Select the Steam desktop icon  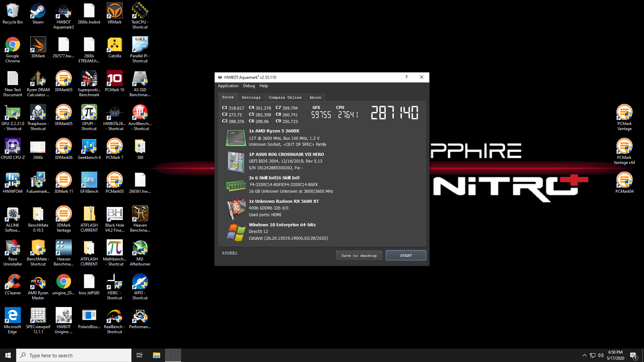point(38,14)
